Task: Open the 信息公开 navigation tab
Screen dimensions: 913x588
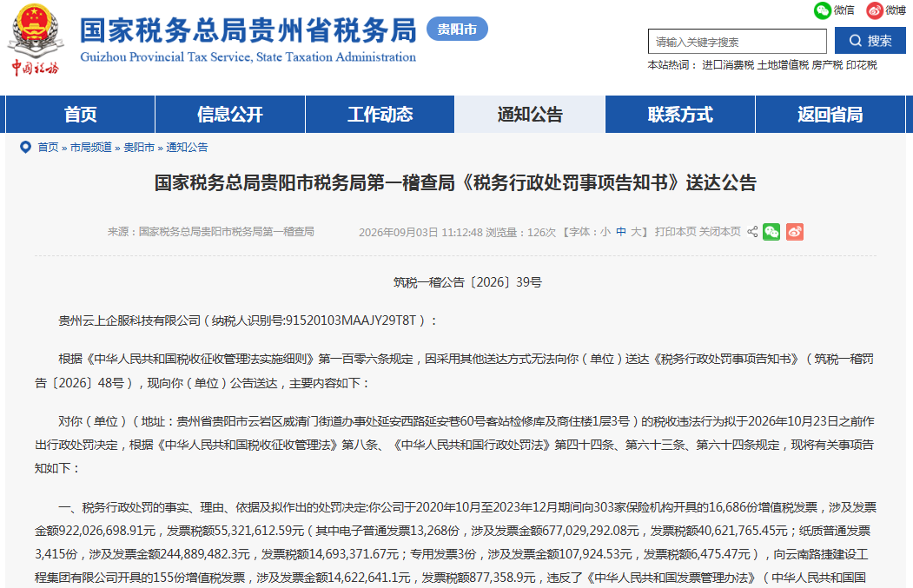Action: tap(230, 114)
